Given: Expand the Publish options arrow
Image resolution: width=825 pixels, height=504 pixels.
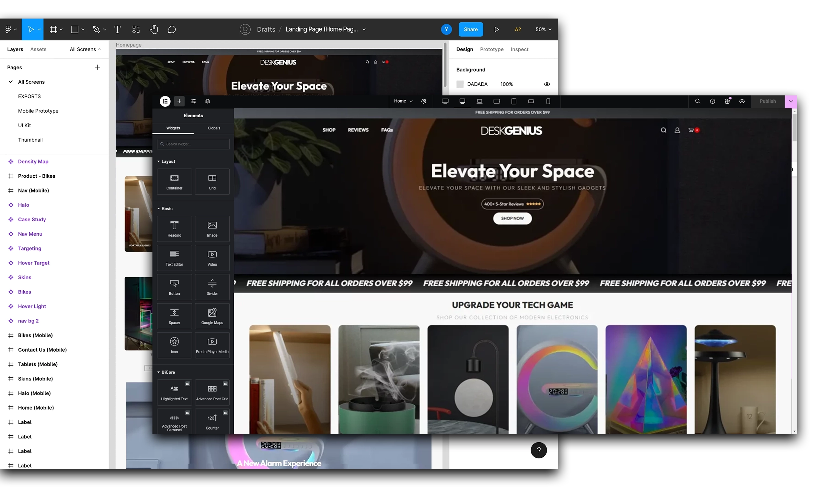Looking at the screenshot, I should (x=791, y=101).
